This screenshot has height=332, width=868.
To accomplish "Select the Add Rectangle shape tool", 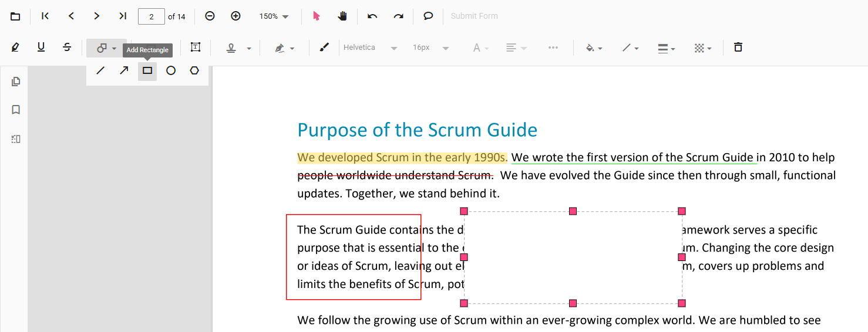I will pos(147,71).
